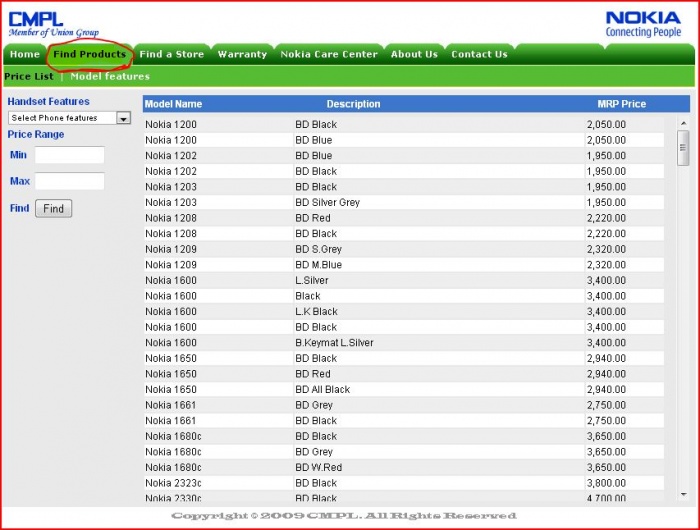Open the Contact Us tab
The width and height of the screenshot is (700, 530).
(x=479, y=54)
